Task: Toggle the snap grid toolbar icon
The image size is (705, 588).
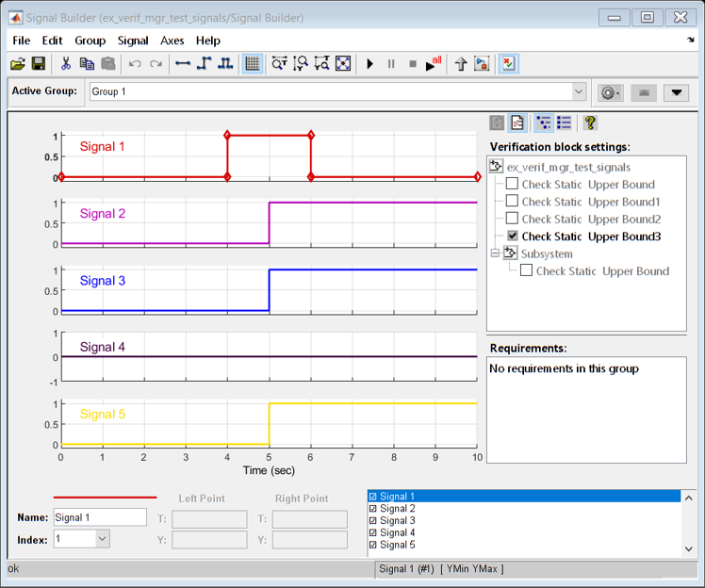Action: (253, 64)
